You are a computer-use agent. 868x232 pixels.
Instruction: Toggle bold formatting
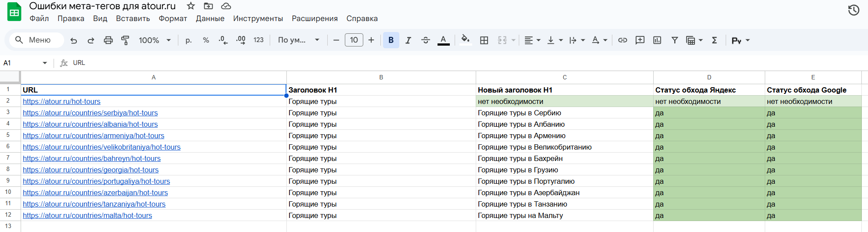pyautogui.click(x=391, y=40)
